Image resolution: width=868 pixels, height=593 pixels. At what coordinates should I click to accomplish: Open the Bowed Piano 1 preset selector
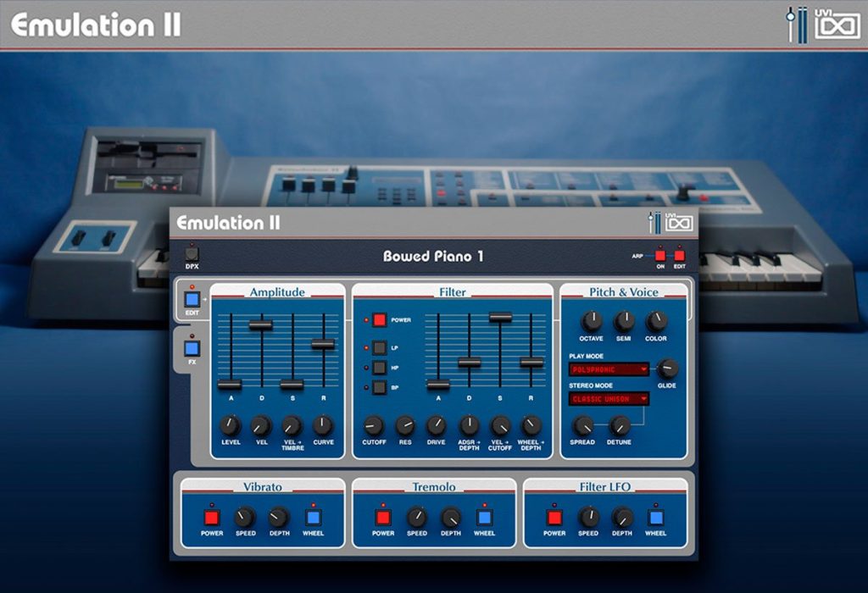(x=433, y=256)
